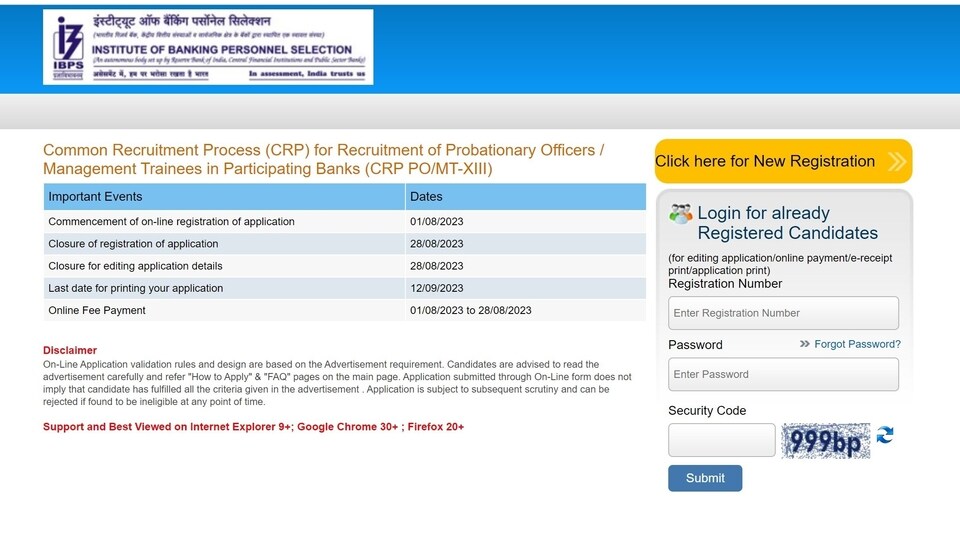960x540 pixels.
Task: Click the Password label
Action: pos(696,345)
